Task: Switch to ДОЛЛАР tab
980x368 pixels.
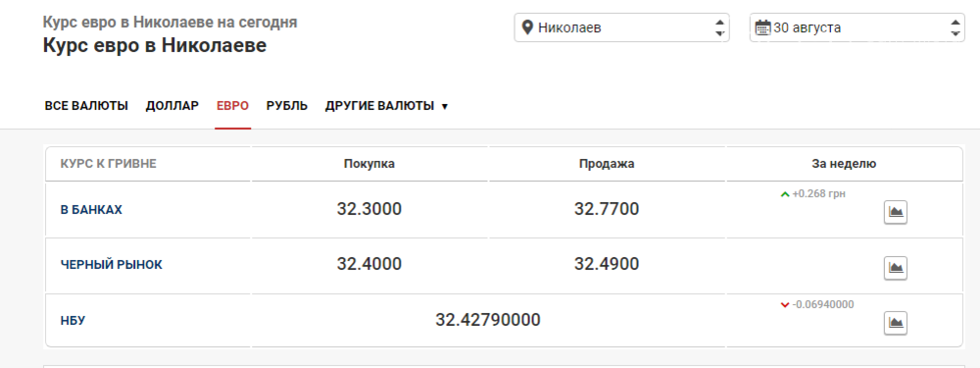Action: click(x=172, y=106)
